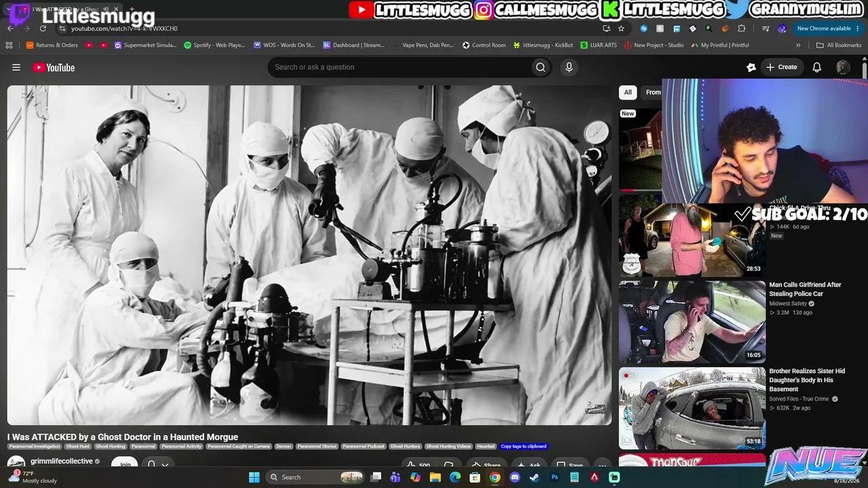Open the more actions ellipsis under the video

[601, 465]
